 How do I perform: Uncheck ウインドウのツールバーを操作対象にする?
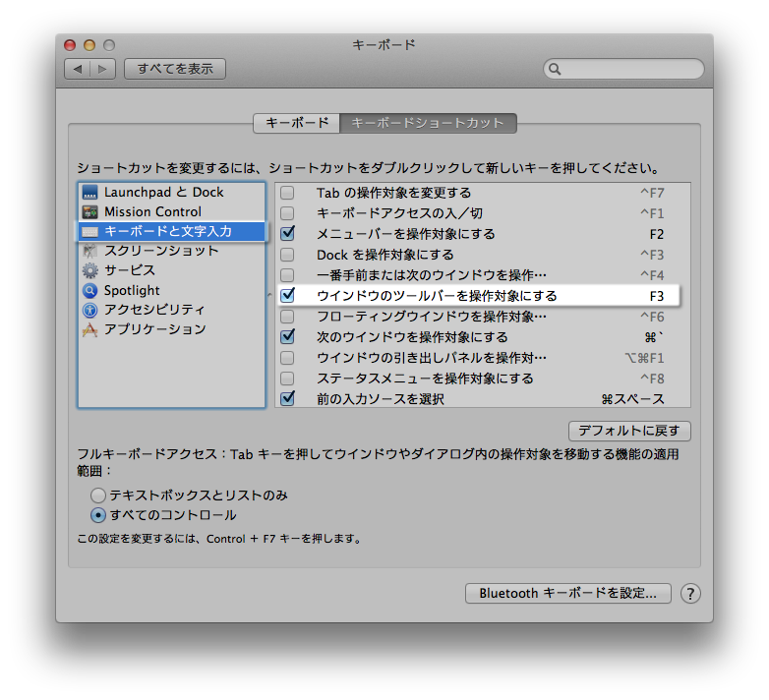(287, 295)
